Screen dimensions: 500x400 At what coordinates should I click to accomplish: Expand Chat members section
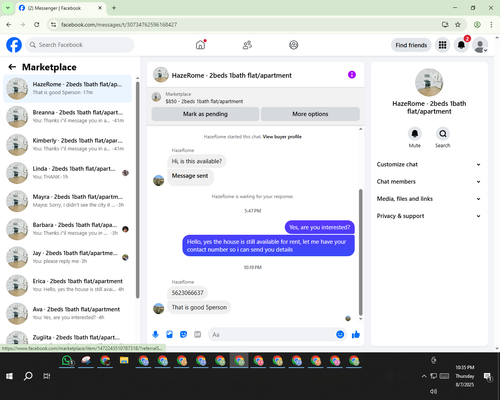(x=429, y=182)
